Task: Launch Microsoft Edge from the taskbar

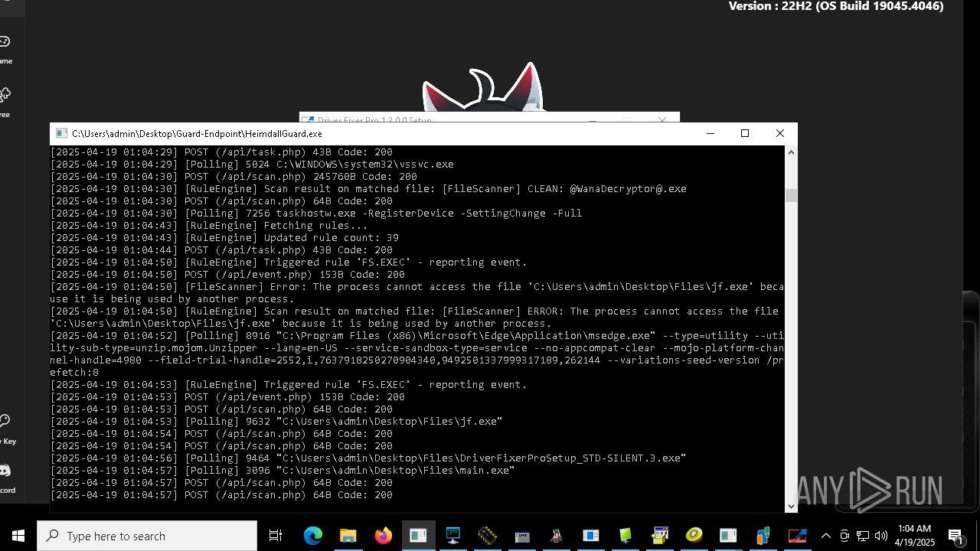Action: pyautogui.click(x=313, y=536)
